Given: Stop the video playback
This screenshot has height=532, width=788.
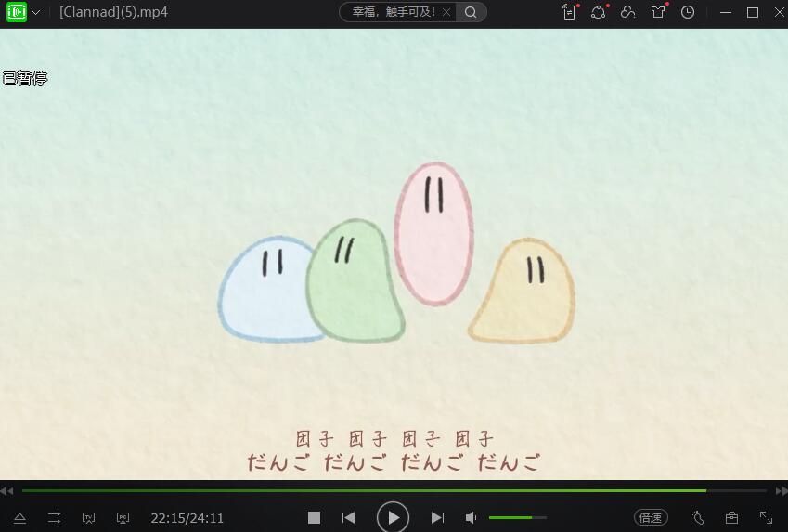Looking at the screenshot, I should [314, 518].
